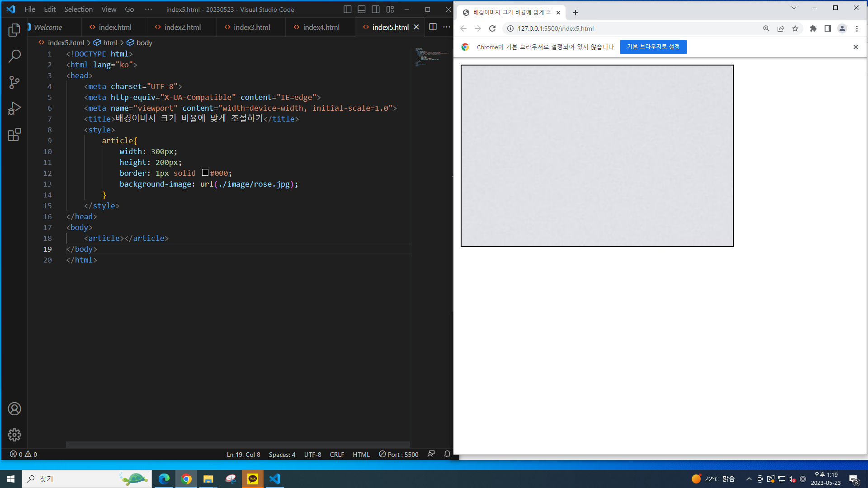Open the Search view in sidebar

pos(14,56)
